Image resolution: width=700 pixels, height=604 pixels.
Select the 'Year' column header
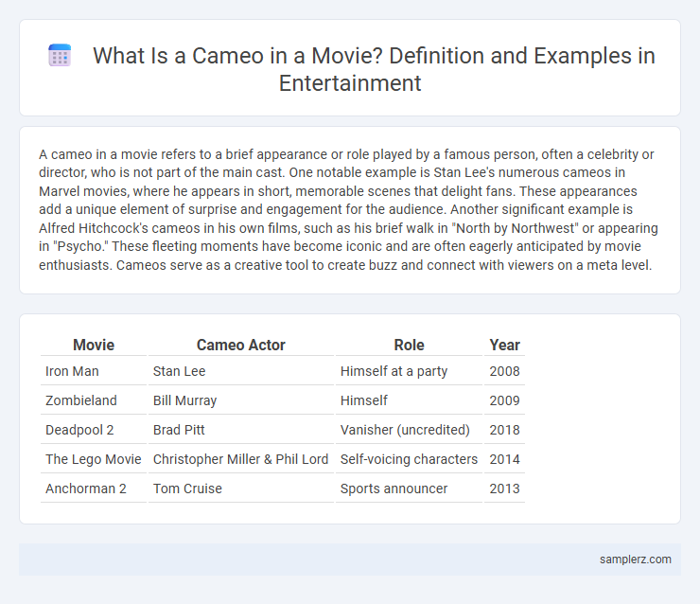click(504, 345)
